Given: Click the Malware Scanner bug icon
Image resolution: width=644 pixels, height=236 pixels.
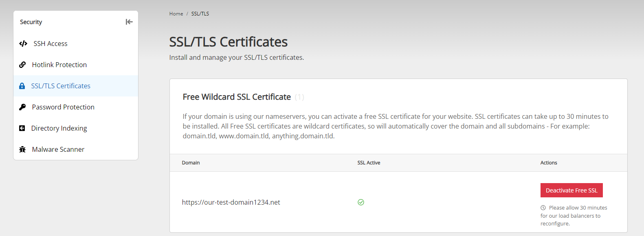Looking at the screenshot, I should pyautogui.click(x=22, y=149).
